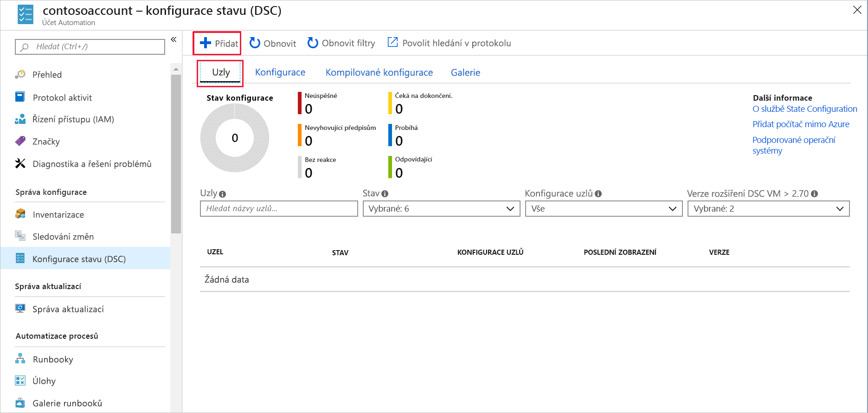Screen dimensions: 868x413
Task: Switch to the Konfigurace tab
Action: pyautogui.click(x=280, y=72)
